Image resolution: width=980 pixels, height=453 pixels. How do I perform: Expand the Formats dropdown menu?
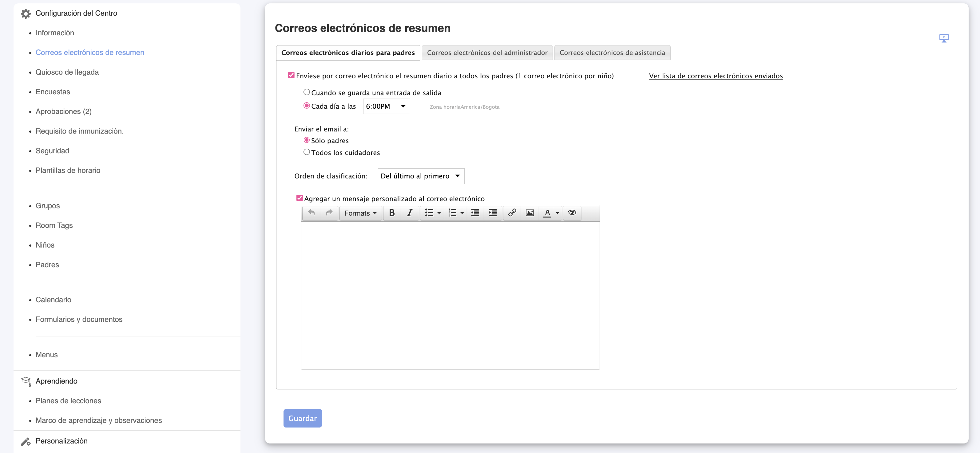[360, 213]
